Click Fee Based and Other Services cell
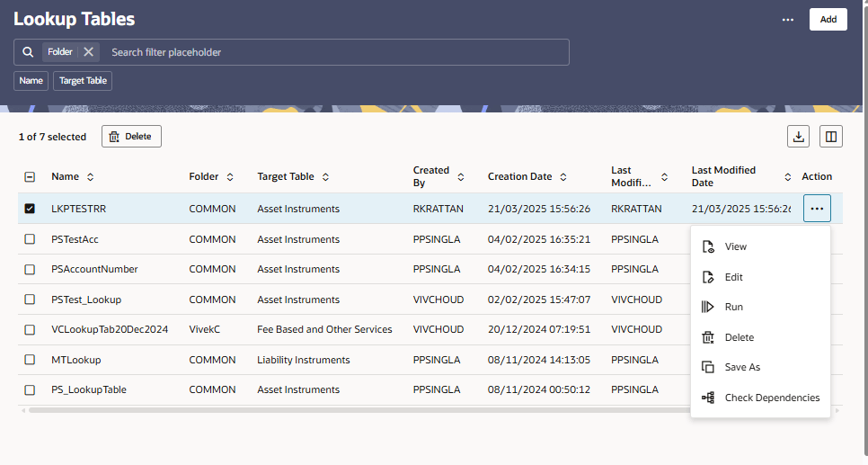This screenshot has height=465, width=868. pyautogui.click(x=324, y=330)
